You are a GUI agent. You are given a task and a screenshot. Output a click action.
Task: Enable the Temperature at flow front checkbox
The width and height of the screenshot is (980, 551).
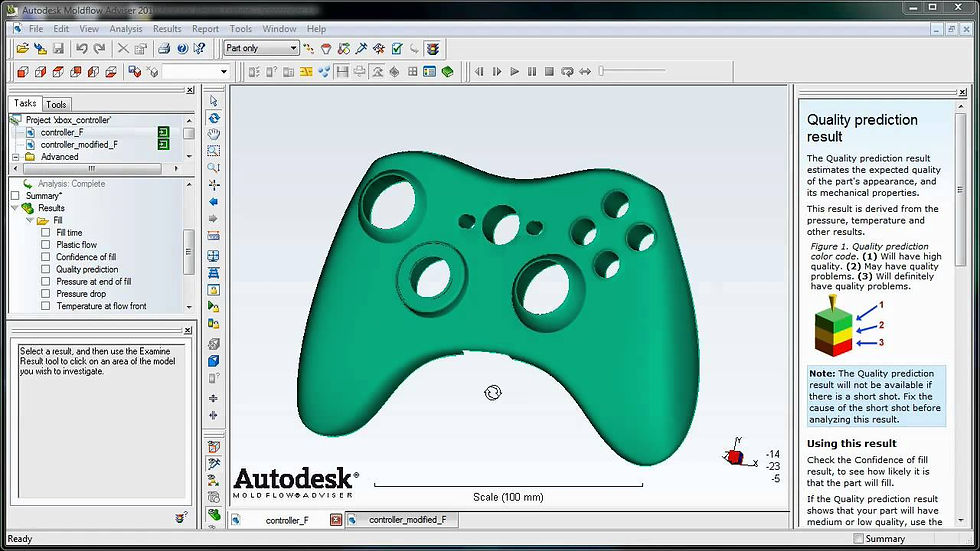46,306
